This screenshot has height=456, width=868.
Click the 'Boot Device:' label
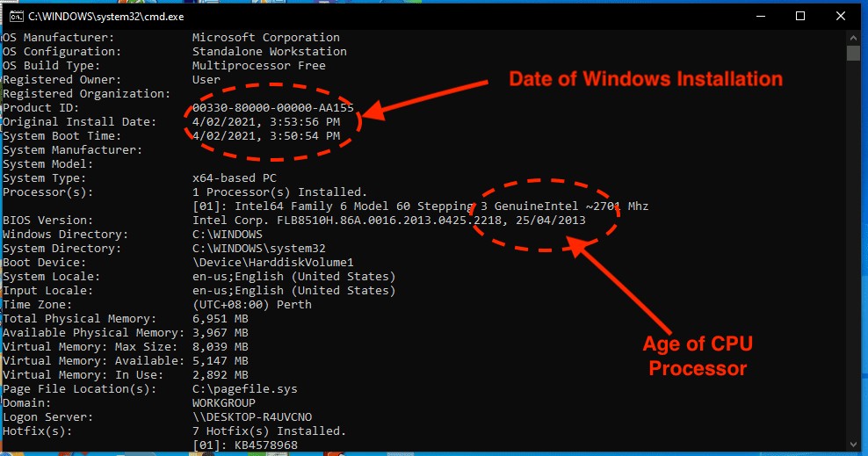pyautogui.click(x=44, y=263)
